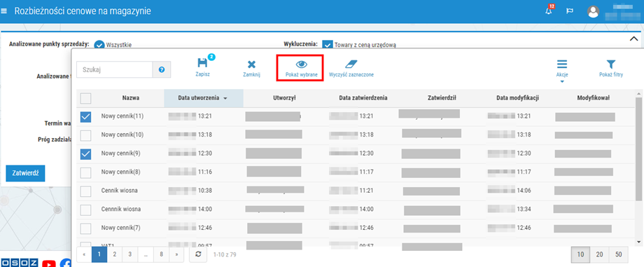Check the Cennnik wiosna checkbox
Screen dimensions: 644x267
tap(86, 210)
